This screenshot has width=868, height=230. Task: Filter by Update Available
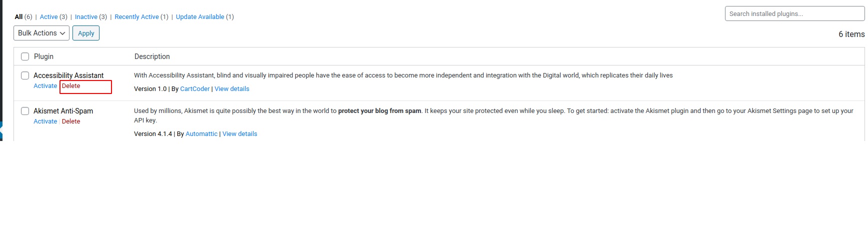pyautogui.click(x=200, y=17)
